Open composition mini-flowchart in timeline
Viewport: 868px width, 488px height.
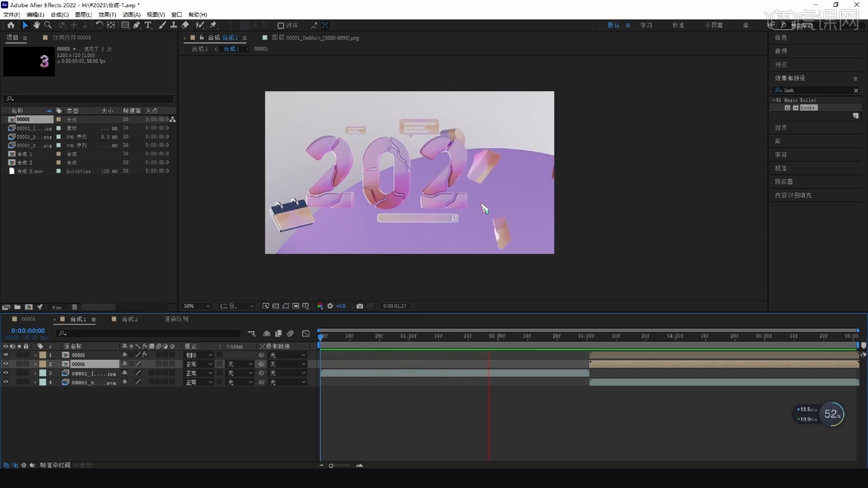(252, 333)
